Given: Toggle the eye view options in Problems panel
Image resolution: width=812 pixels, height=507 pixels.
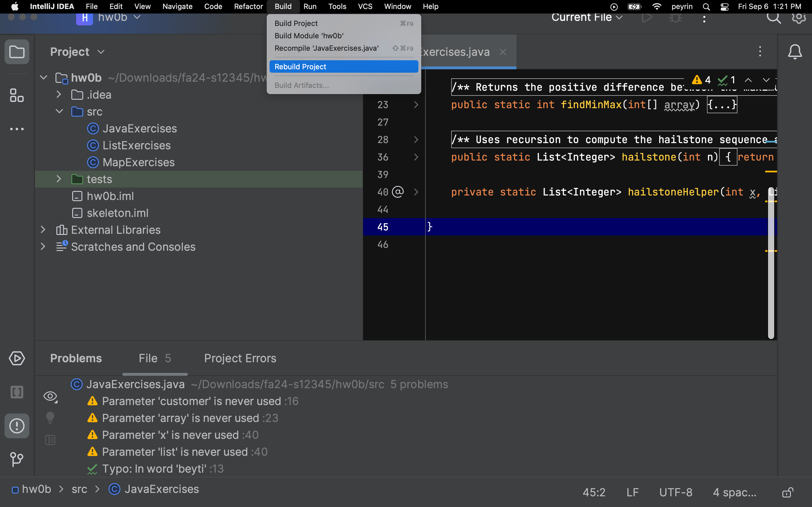Looking at the screenshot, I should click(50, 397).
